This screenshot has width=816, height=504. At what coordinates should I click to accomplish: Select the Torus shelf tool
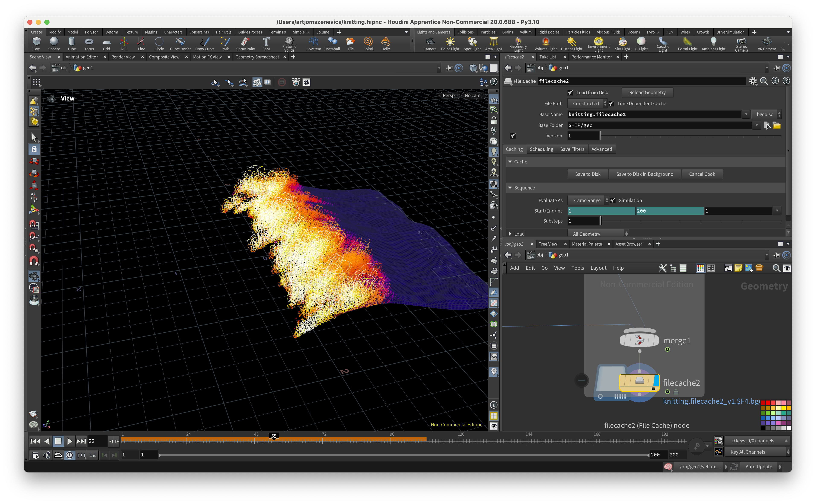[89, 44]
